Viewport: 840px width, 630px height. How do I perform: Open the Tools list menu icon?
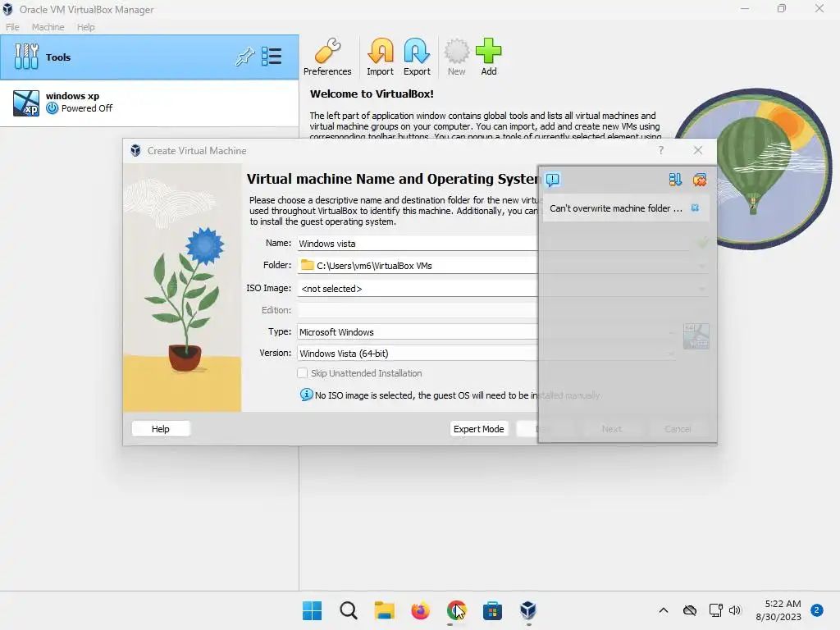(x=272, y=57)
